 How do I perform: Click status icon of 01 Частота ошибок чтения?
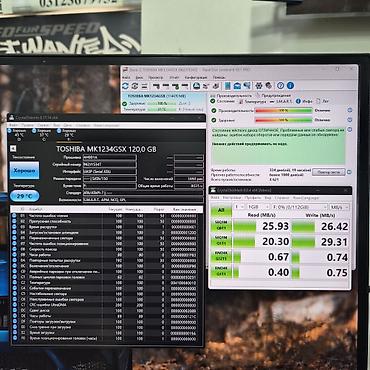click(14, 216)
